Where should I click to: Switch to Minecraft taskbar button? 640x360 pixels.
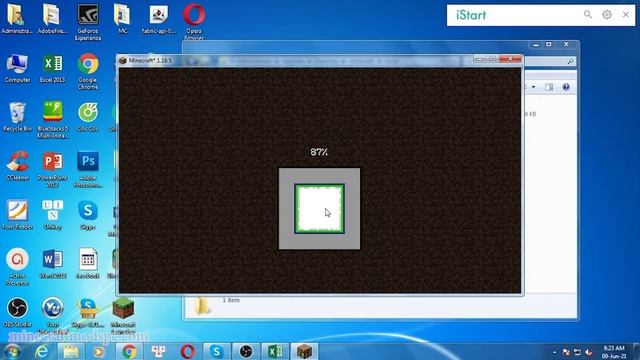pos(304,351)
